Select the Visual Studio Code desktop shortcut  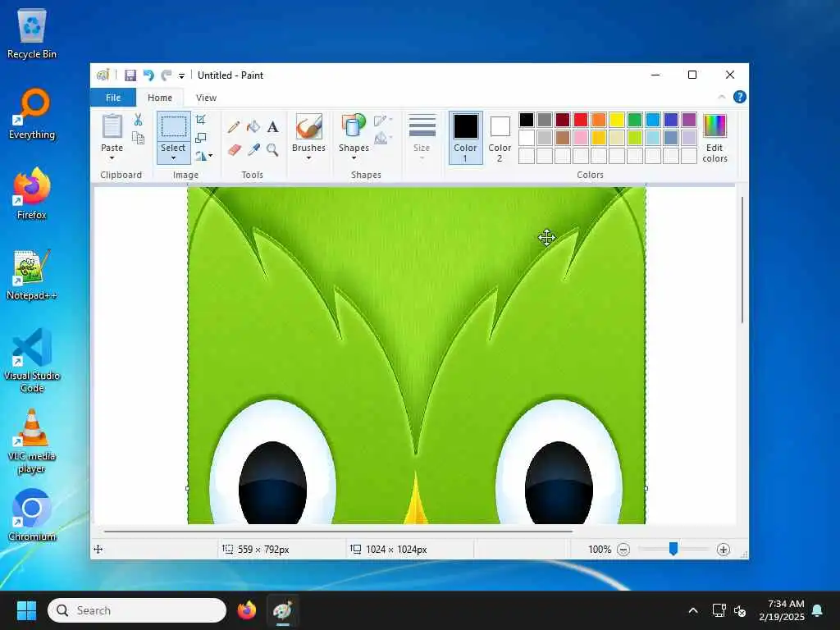click(x=32, y=361)
